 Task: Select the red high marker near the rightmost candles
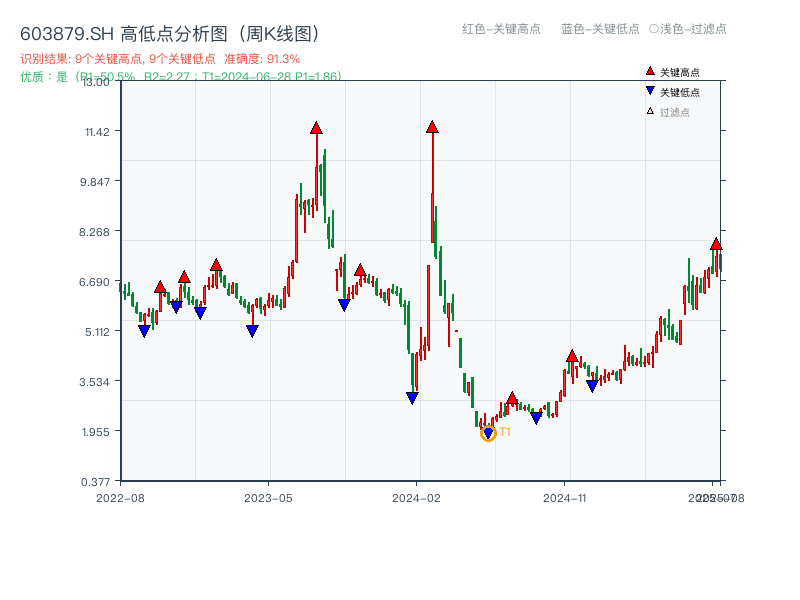(716, 242)
